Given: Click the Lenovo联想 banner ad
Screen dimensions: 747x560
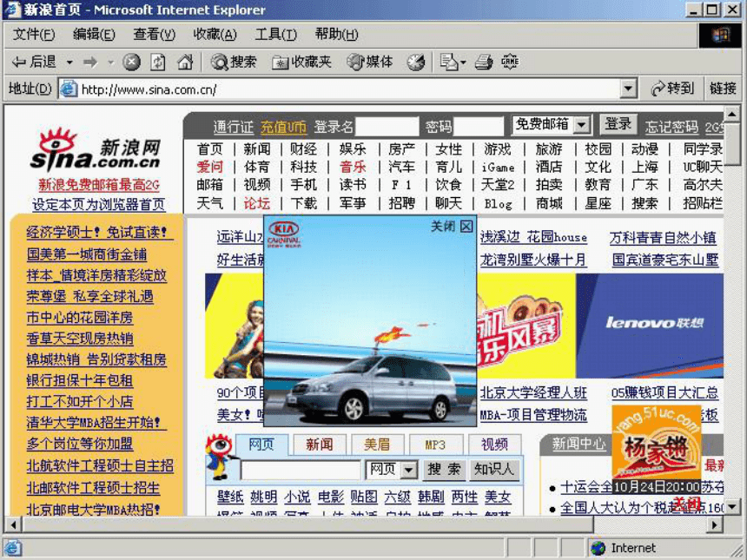Looking at the screenshot, I should 650,326.
